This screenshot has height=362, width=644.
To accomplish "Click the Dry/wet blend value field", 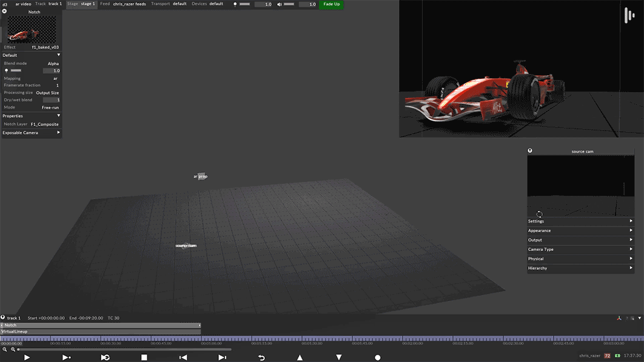I will [x=52, y=100].
